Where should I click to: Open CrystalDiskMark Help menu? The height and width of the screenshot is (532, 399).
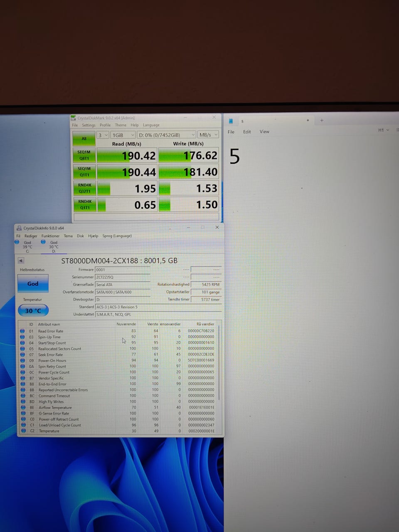click(135, 125)
